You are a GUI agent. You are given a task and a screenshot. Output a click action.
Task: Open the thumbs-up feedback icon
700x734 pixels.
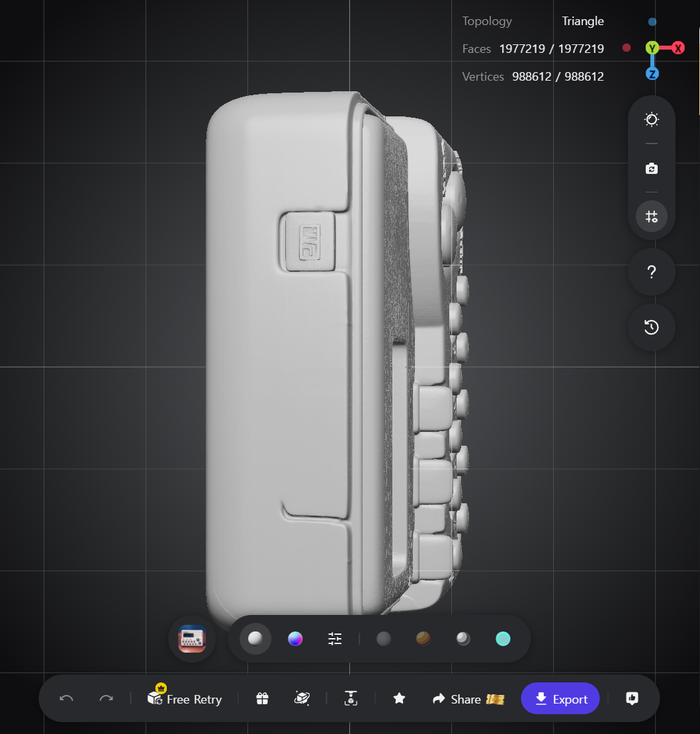click(x=632, y=698)
